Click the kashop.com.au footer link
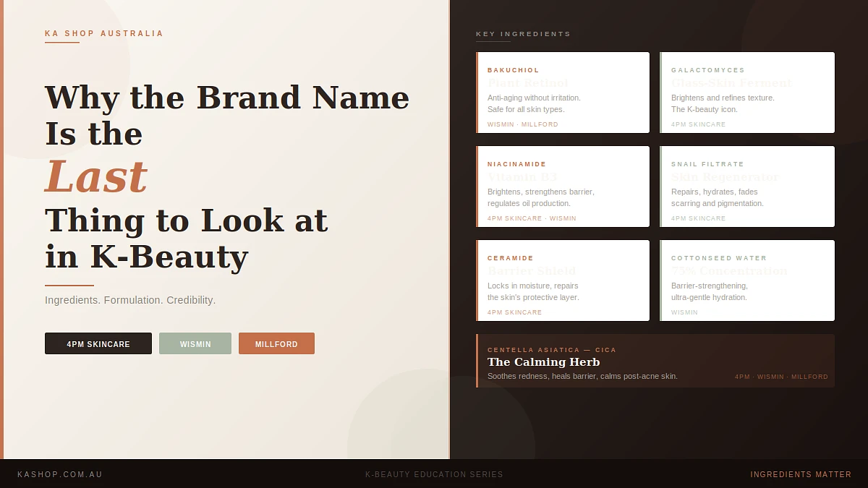Image resolution: width=868 pixels, height=488 pixels. point(60,475)
